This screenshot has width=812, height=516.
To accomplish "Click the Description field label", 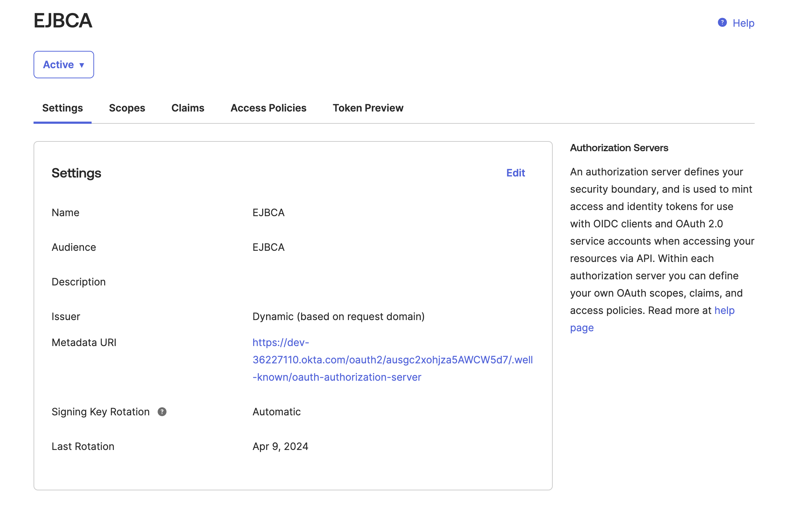I will (x=79, y=281).
